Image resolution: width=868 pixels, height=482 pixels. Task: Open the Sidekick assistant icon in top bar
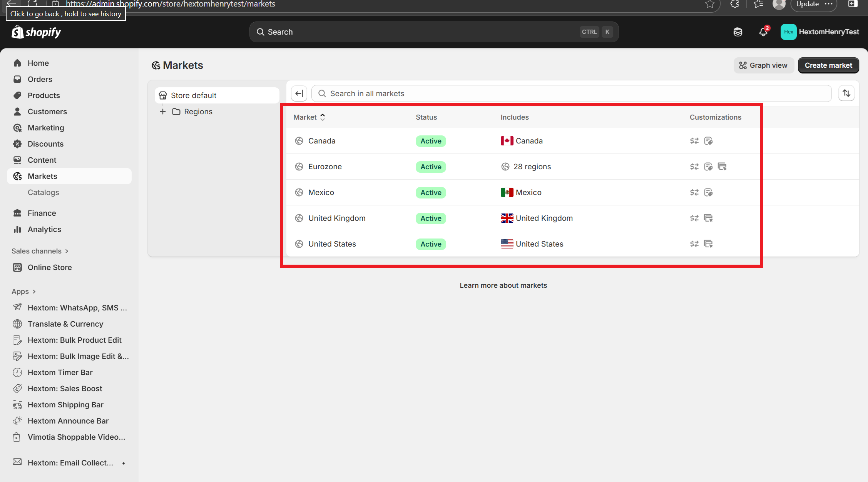(x=738, y=32)
